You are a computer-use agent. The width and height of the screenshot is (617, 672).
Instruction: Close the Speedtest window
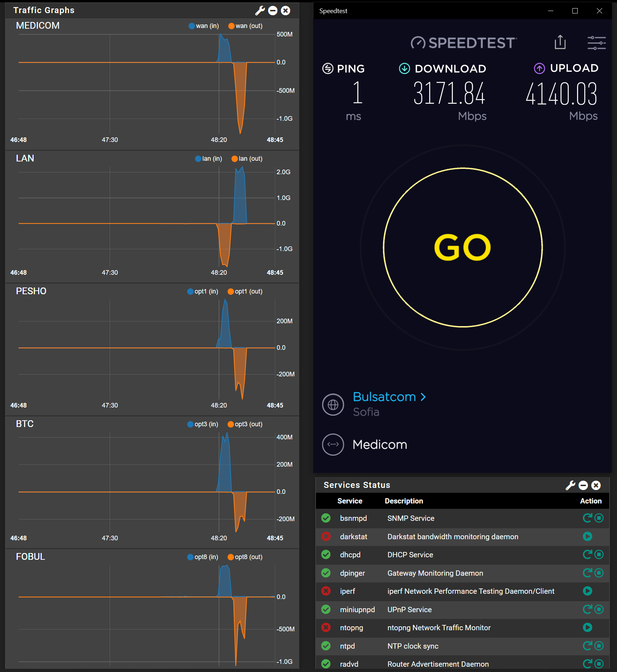click(x=599, y=11)
